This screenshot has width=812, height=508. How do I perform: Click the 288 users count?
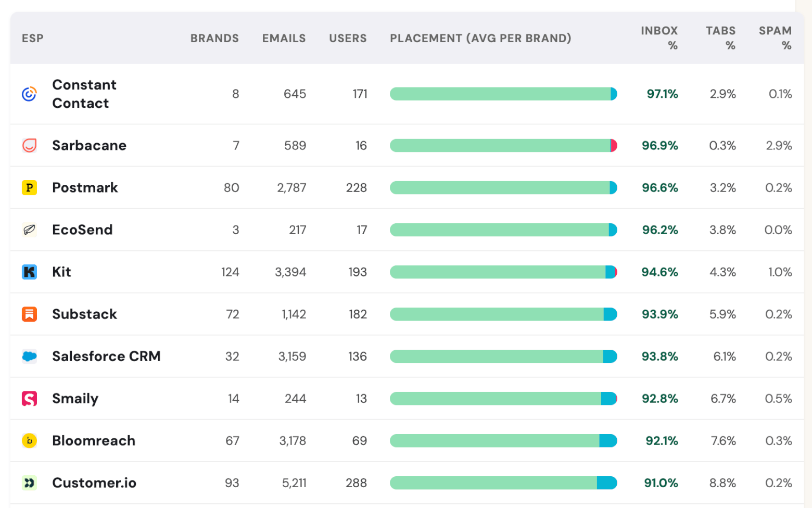(x=357, y=482)
